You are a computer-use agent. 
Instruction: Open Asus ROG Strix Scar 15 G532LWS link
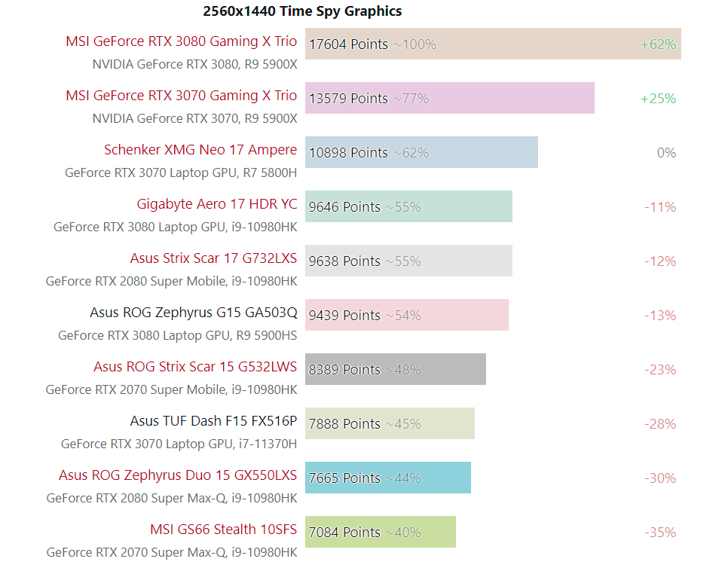click(x=195, y=367)
